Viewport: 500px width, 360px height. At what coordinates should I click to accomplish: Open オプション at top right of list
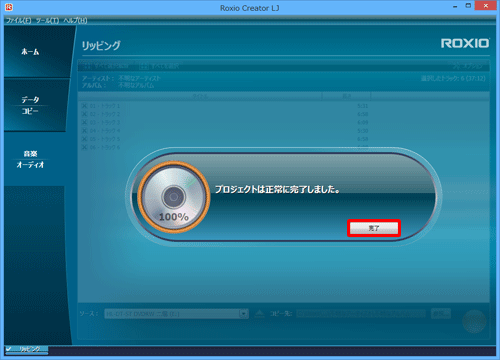468,66
